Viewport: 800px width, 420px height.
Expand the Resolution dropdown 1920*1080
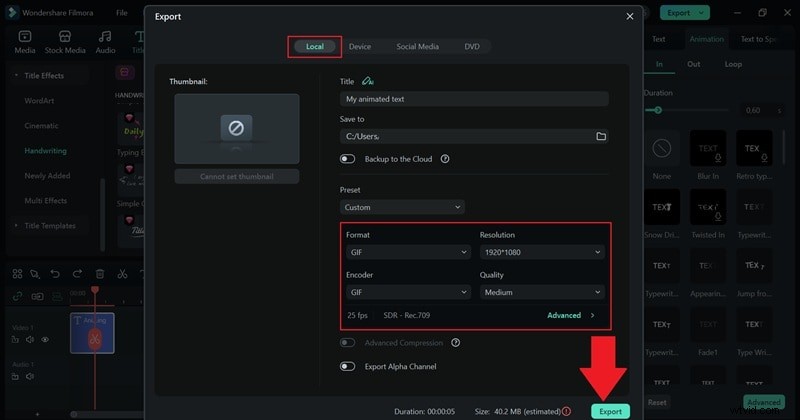coord(541,252)
